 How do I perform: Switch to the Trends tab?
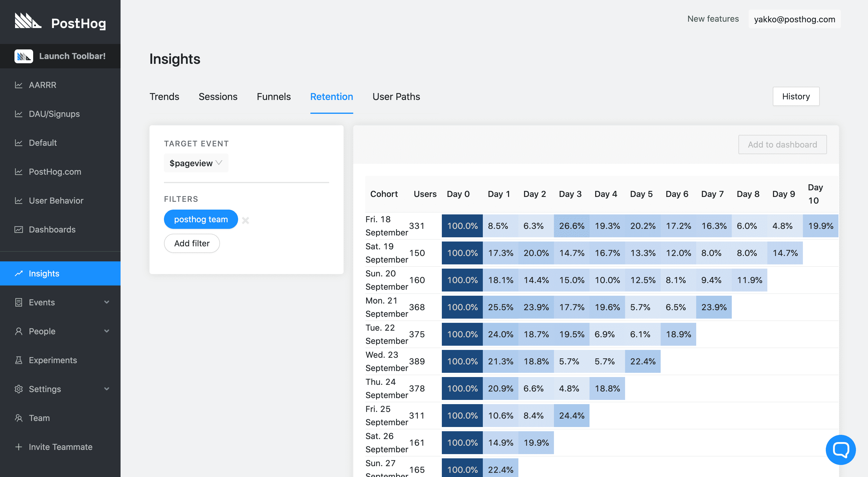[x=165, y=97]
